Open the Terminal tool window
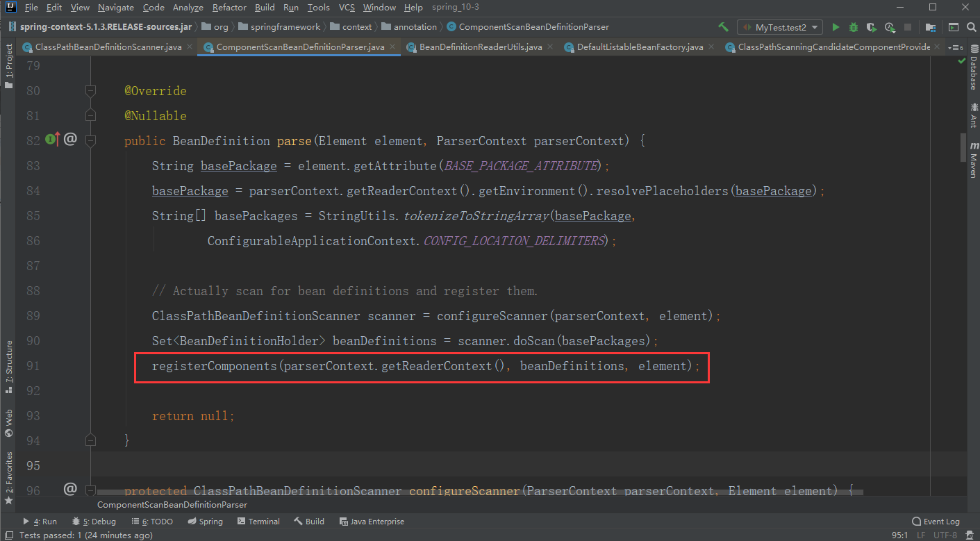 [x=258, y=522]
